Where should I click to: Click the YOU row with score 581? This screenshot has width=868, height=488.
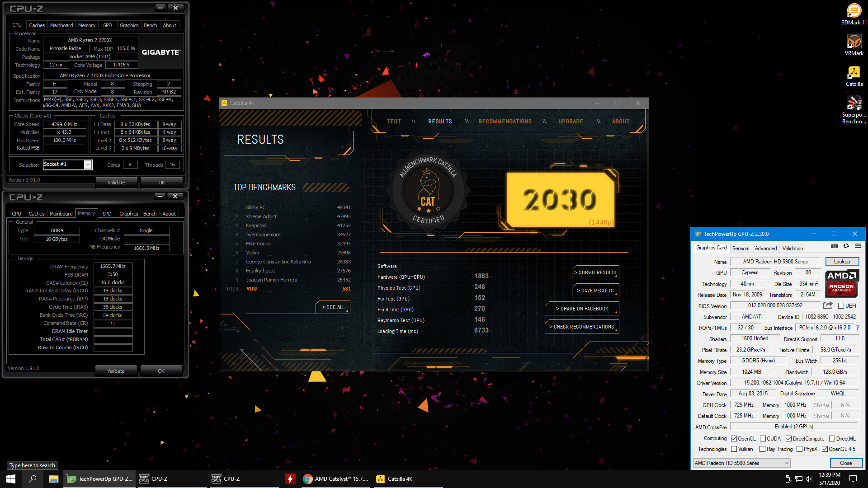(x=289, y=289)
